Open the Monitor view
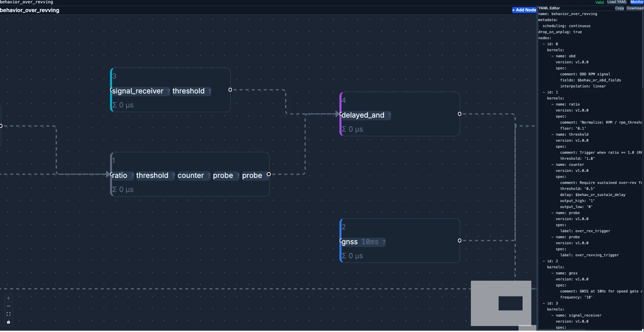Image resolution: width=644 pixels, height=332 pixels. [637, 2]
